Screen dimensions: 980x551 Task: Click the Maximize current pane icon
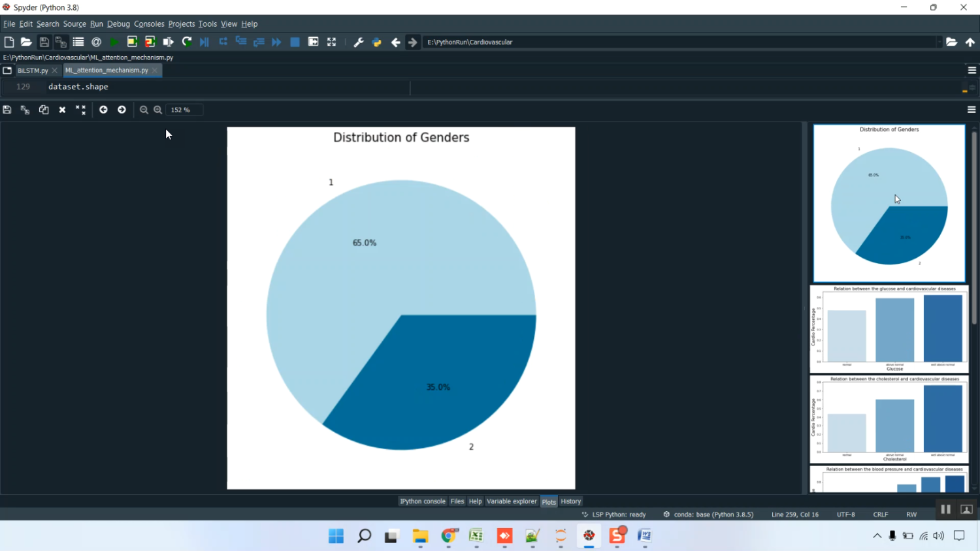click(332, 42)
